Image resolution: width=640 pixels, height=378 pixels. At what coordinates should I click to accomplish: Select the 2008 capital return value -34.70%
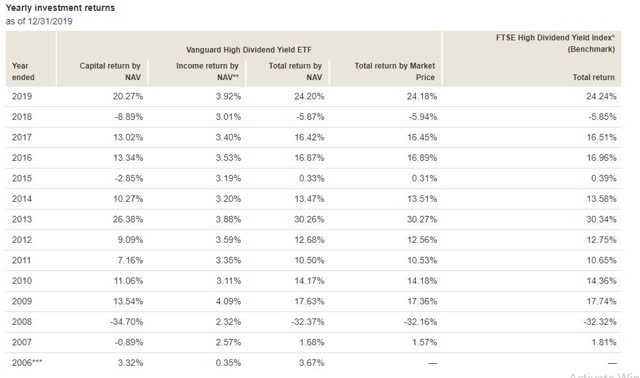click(127, 322)
